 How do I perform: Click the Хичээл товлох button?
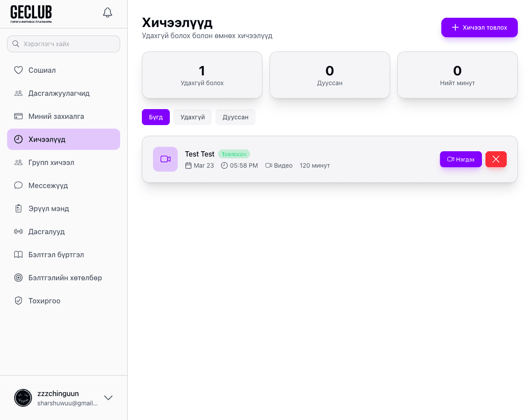(x=479, y=27)
